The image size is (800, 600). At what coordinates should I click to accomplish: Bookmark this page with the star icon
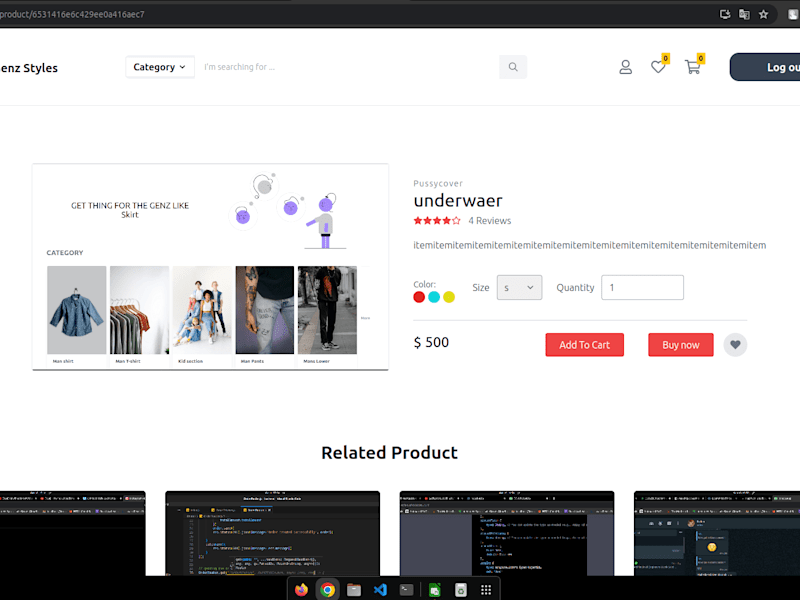pyautogui.click(x=763, y=14)
